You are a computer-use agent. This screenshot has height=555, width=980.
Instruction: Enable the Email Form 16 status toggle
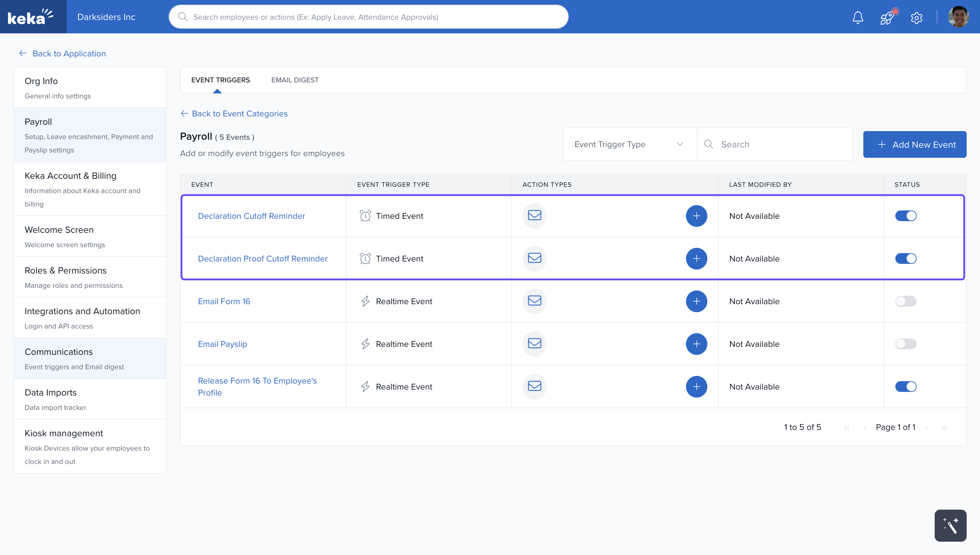905,301
